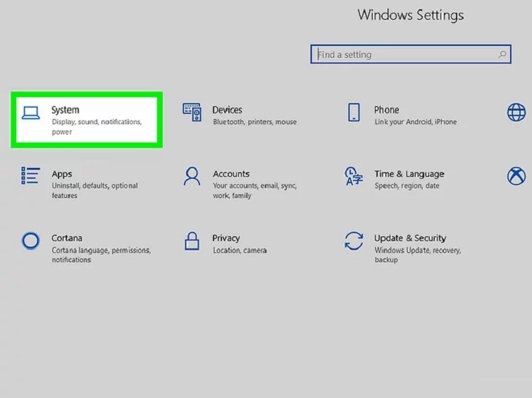Image resolution: width=532 pixels, height=398 pixels.
Task: Click the magnifier icon in the search box
Action: pyautogui.click(x=502, y=54)
